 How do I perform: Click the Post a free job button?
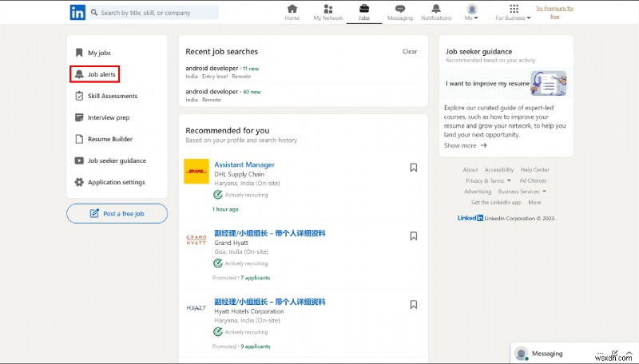click(x=117, y=213)
